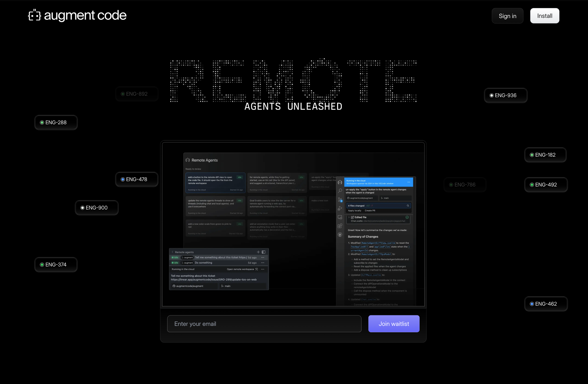The height and width of the screenshot is (384, 588).
Task: Open the three-dot menu on the blue cloud banner
Action: point(409,182)
